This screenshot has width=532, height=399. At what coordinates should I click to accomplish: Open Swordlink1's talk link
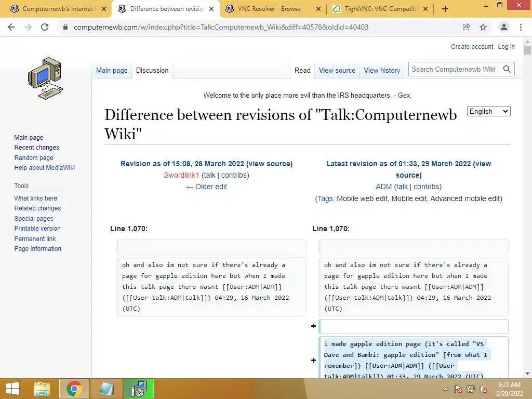click(x=209, y=175)
